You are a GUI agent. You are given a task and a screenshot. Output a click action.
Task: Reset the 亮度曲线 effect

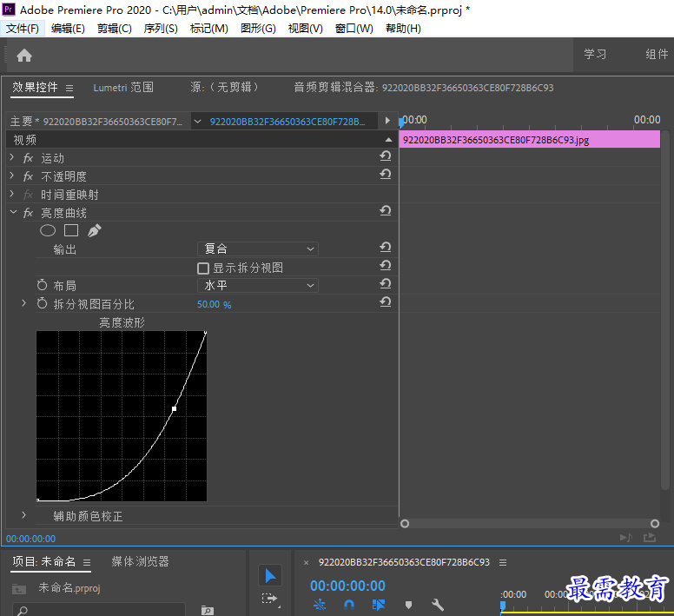pos(386,210)
